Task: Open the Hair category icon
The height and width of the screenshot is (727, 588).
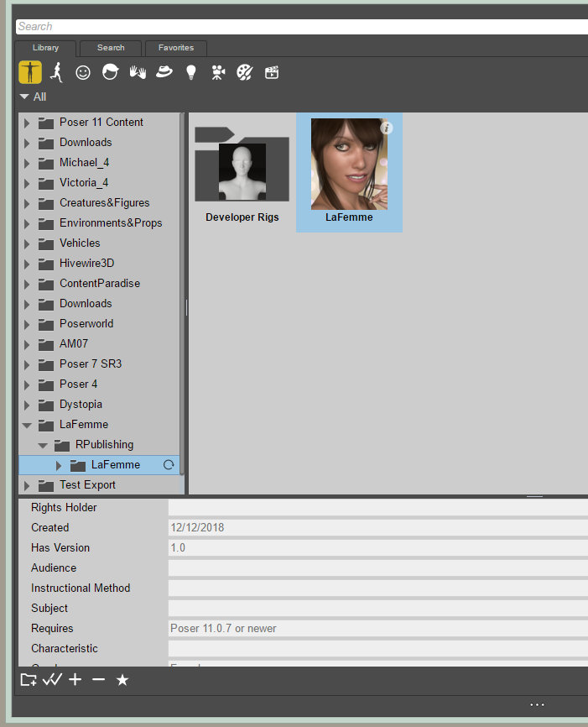Action: tap(110, 72)
